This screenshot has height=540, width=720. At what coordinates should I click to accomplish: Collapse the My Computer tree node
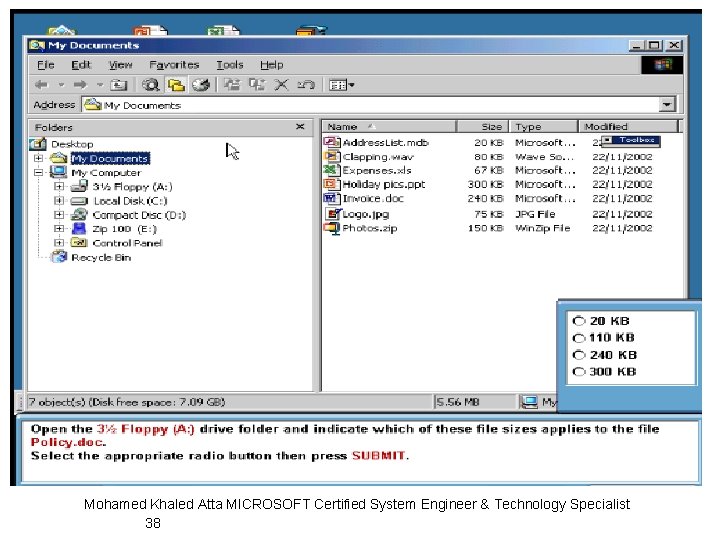tap(39, 173)
